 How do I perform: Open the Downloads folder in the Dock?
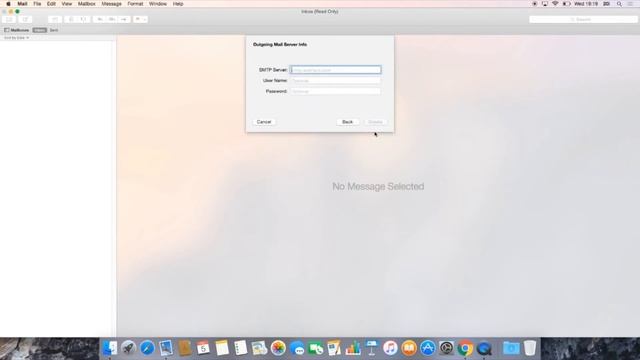click(x=511, y=348)
